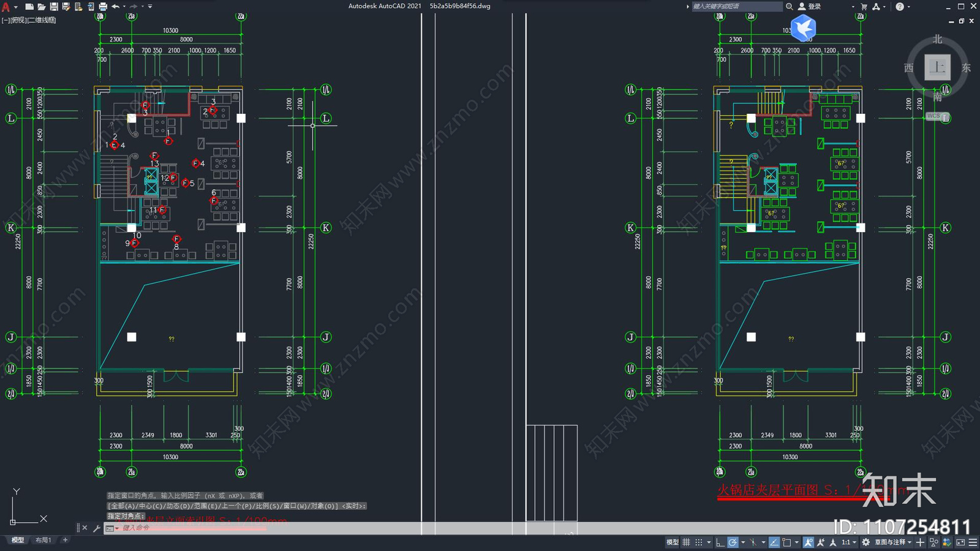Screen dimensions: 980x551
Task: Click Open from Web & Mobile icon
Action: (78, 7)
